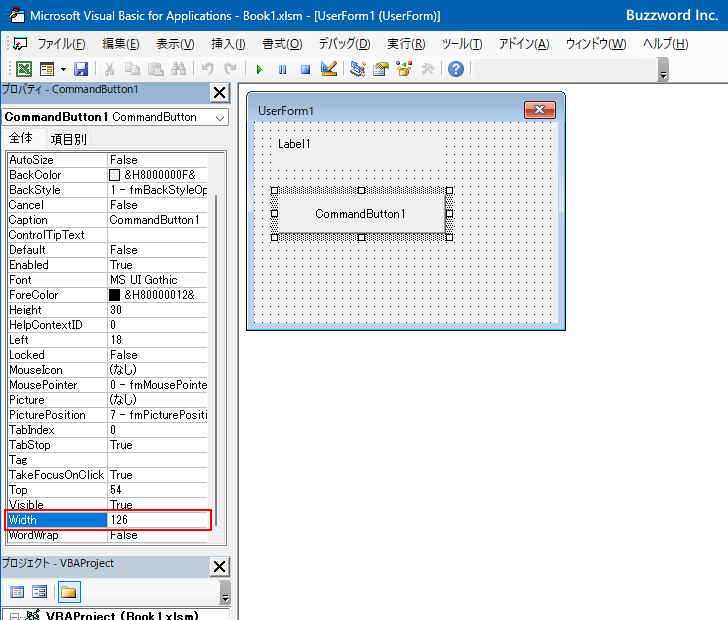Open the 表示(V) menu
This screenshot has width=728, height=620.
(x=175, y=44)
